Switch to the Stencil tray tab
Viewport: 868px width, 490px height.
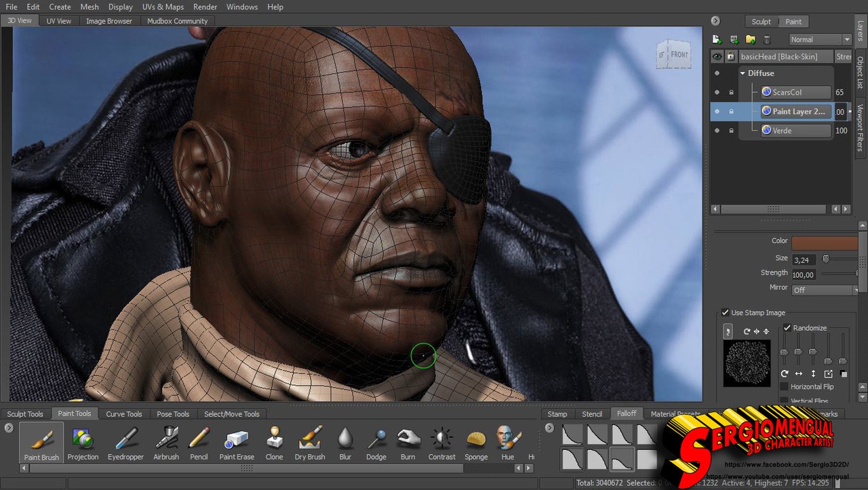tap(592, 414)
